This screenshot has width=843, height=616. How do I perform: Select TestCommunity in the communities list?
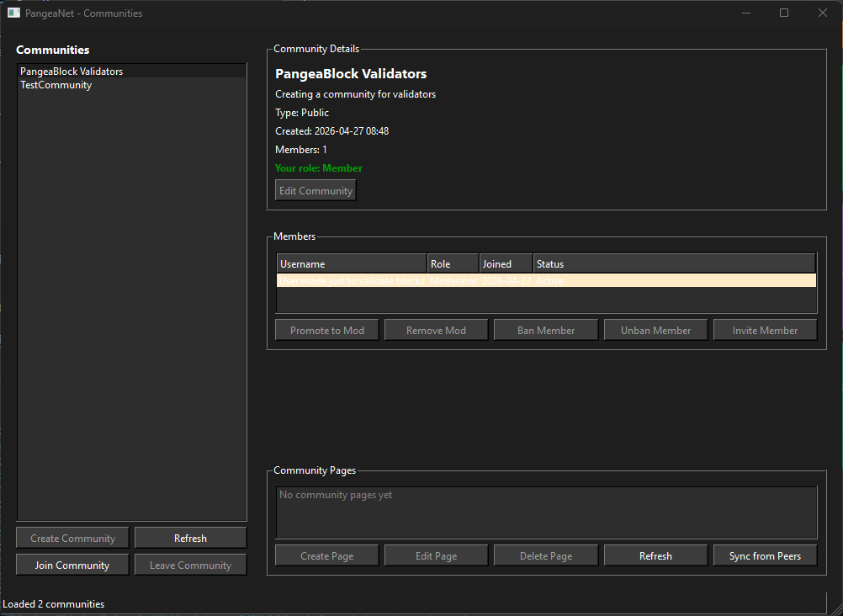point(132,85)
